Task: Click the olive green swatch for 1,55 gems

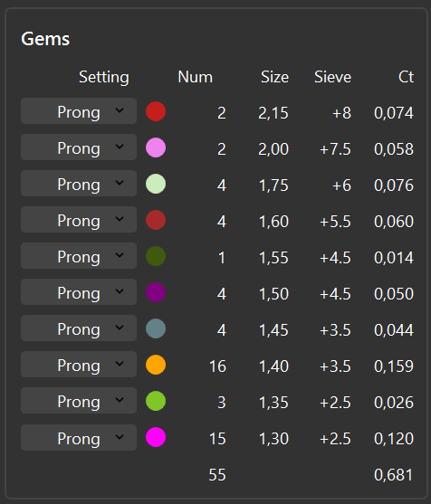Action: 156,256
